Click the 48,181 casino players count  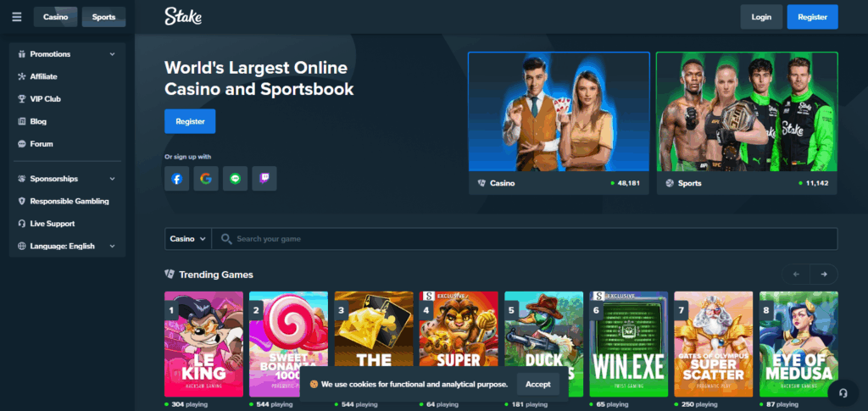point(629,183)
